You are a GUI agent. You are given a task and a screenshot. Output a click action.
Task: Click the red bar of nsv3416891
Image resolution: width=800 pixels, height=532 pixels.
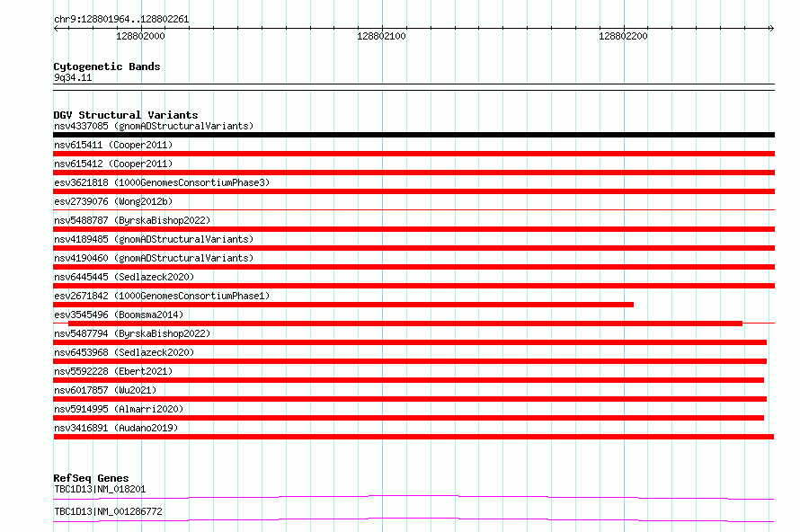point(413,437)
